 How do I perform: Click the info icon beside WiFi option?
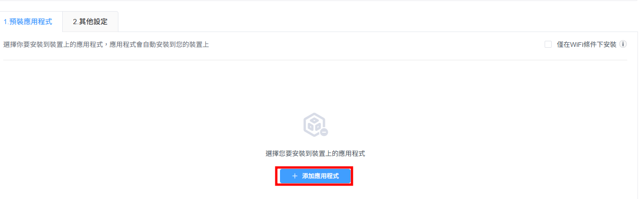click(623, 45)
